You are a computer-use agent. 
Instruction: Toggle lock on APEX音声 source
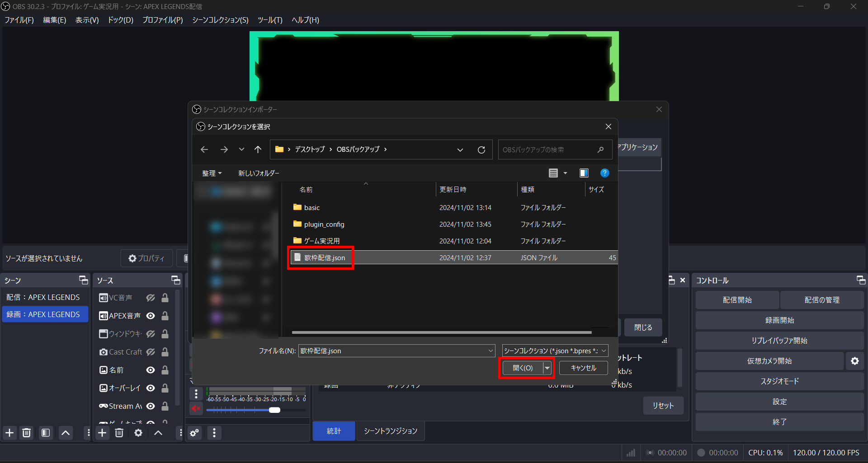(165, 316)
